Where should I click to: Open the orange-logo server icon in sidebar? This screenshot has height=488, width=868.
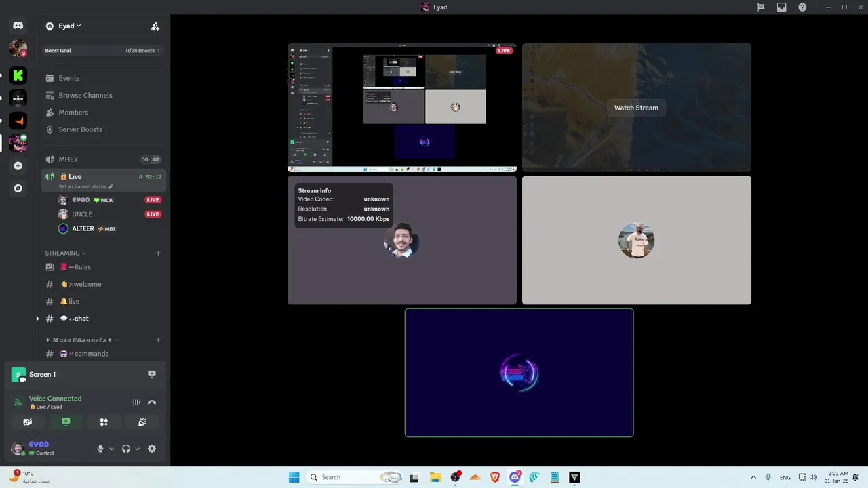tap(18, 121)
